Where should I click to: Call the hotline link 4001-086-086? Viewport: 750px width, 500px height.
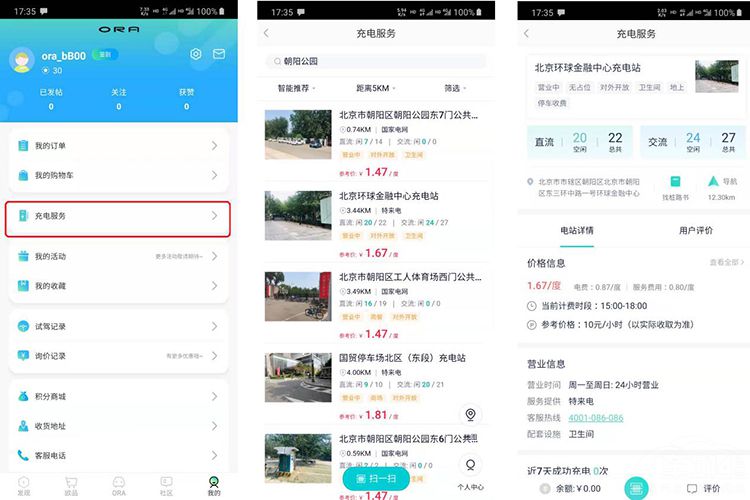click(595, 418)
